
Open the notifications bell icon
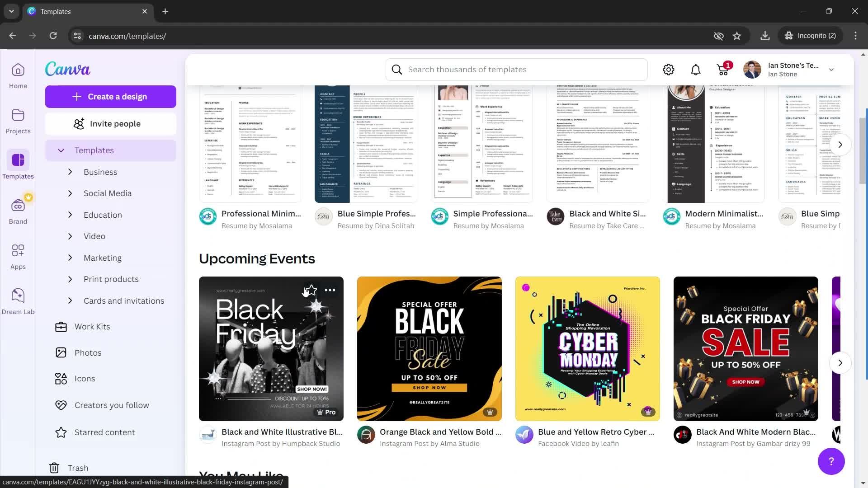click(695, 70)
